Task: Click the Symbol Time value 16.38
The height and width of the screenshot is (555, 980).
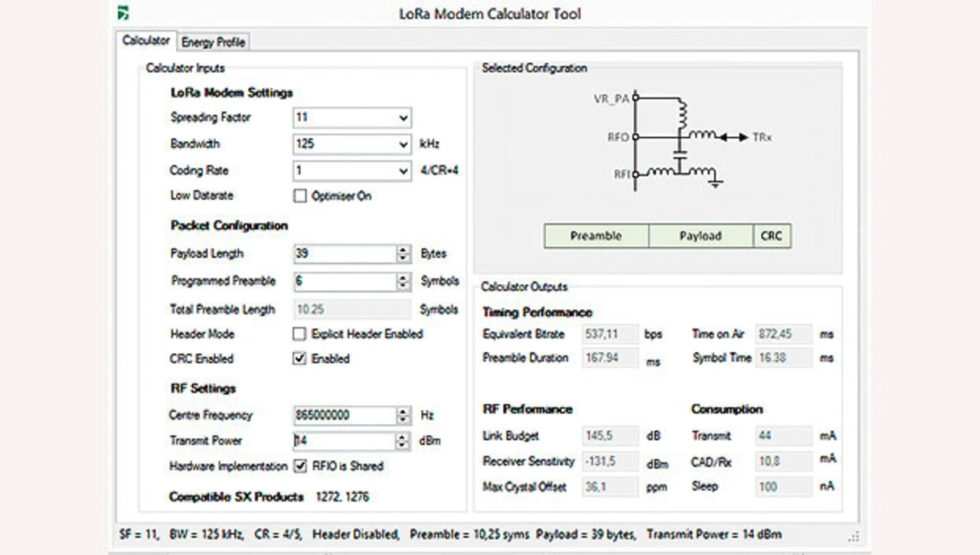Action: 783,357
